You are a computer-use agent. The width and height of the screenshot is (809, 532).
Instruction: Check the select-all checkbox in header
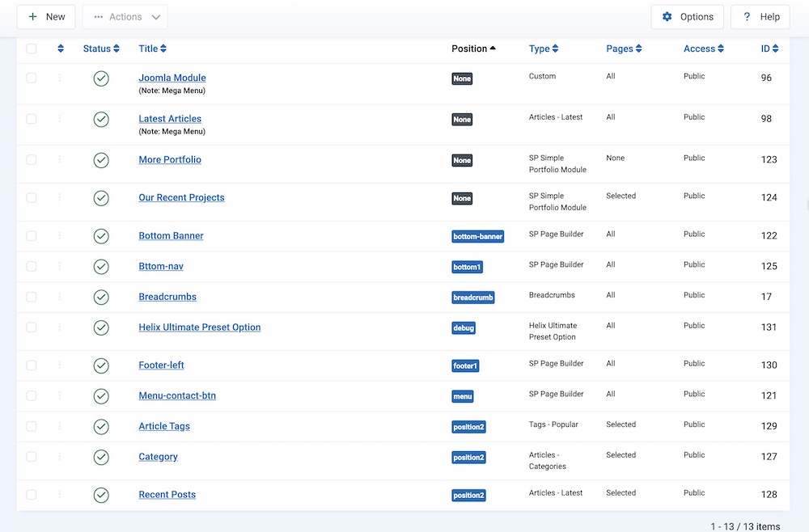(x=32, y=49)
